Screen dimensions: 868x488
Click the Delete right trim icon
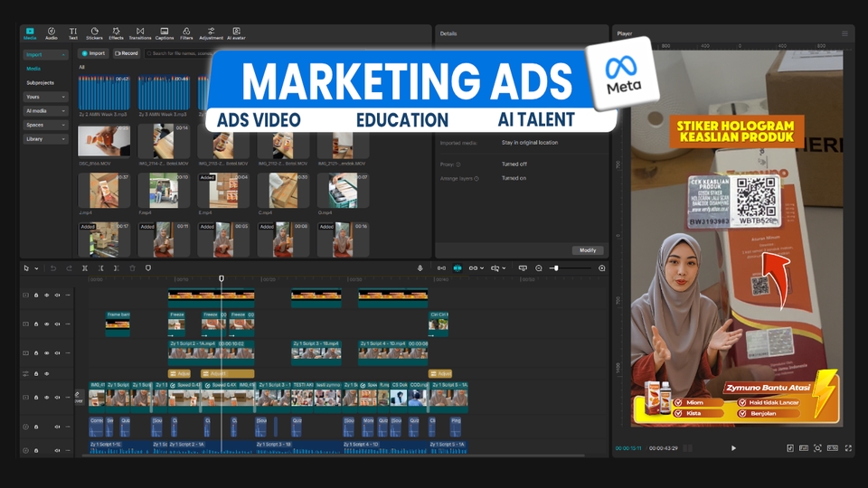[x=117, y=268]
